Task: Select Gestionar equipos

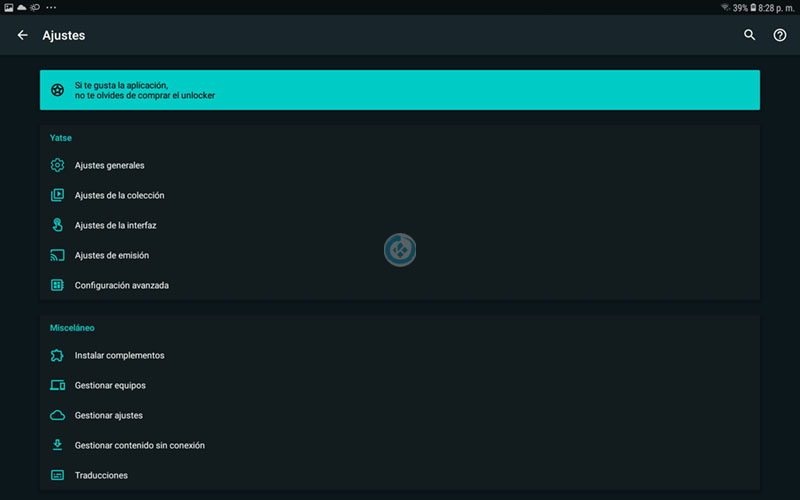Action: pyautogui.click(x=110, y=385)
